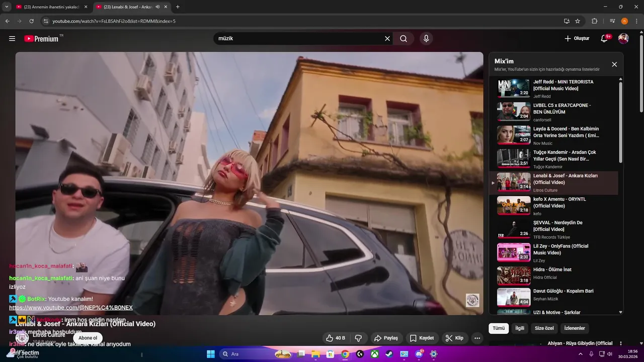Open Xbox app from taskbar

pos(375,354)
